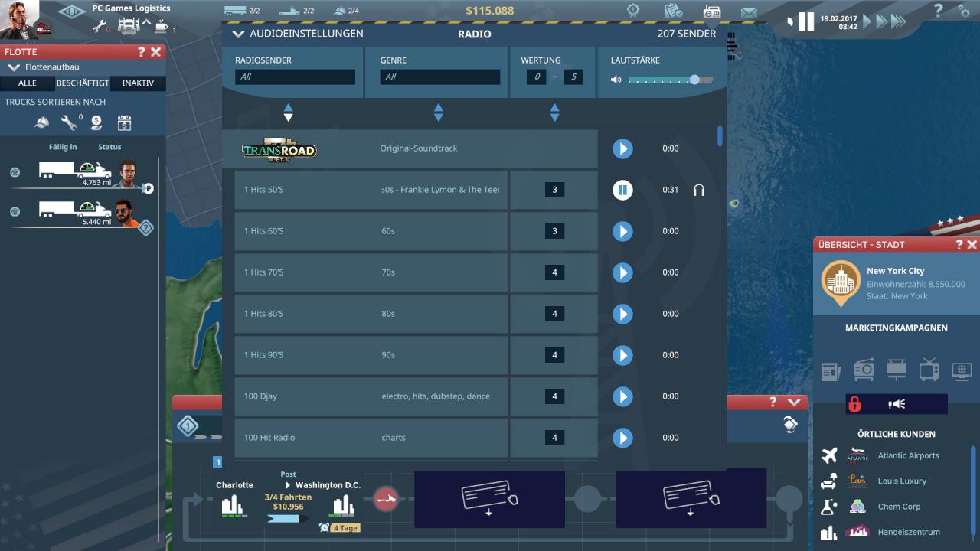Play the 1 Hits 80'S station
Viewport: 980px width, 551px height.
click(622, 314)
